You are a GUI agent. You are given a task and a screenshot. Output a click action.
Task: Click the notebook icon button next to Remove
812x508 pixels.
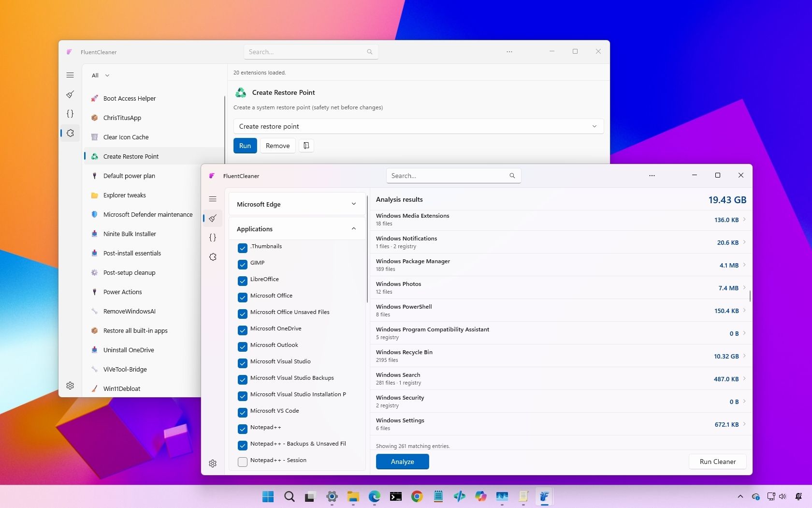pos(306,146)
